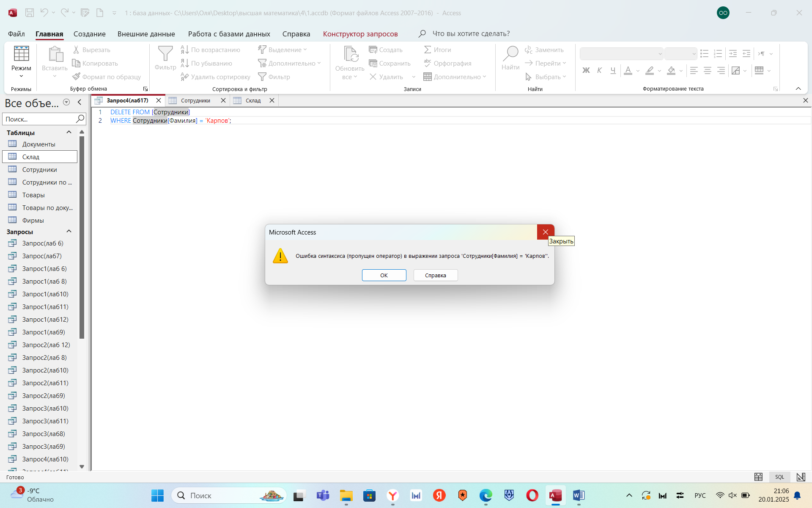812x508 pixels.
Task: Switch to Создание ribbon tab
Action: 90,34
